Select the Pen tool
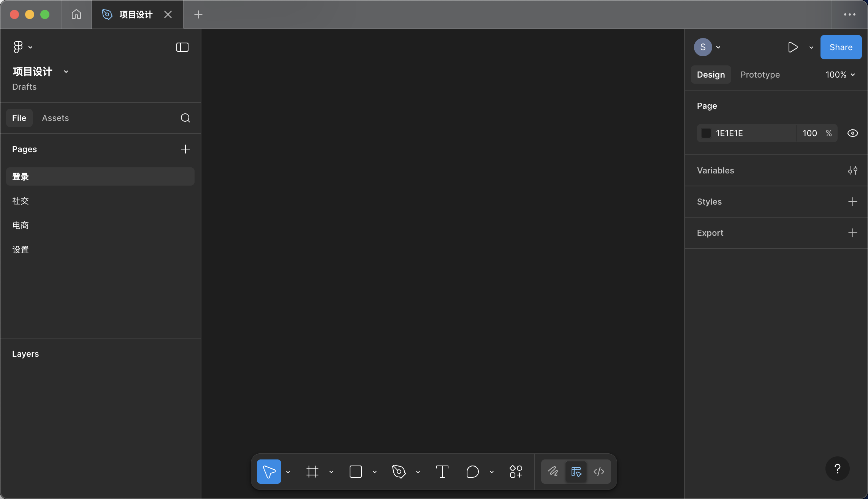Image resolution: width=868 pixels, height=499 pixels. click(399, 472)
